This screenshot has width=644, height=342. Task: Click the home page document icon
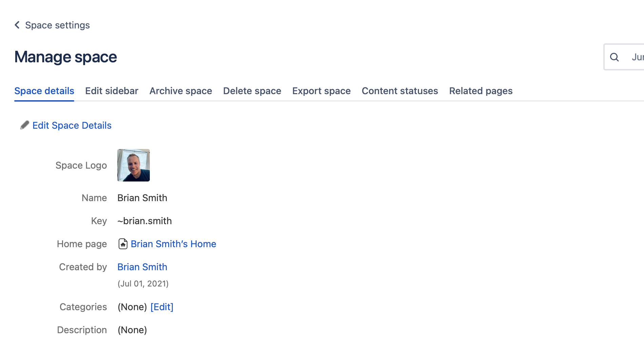[x=123, y=243]
